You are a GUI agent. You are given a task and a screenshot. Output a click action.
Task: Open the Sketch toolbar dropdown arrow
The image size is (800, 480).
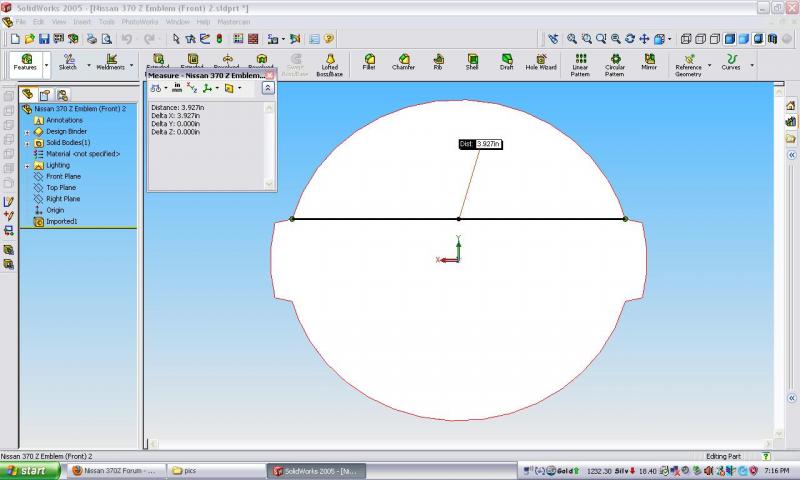pyautogui.click(x=89, y=65)
